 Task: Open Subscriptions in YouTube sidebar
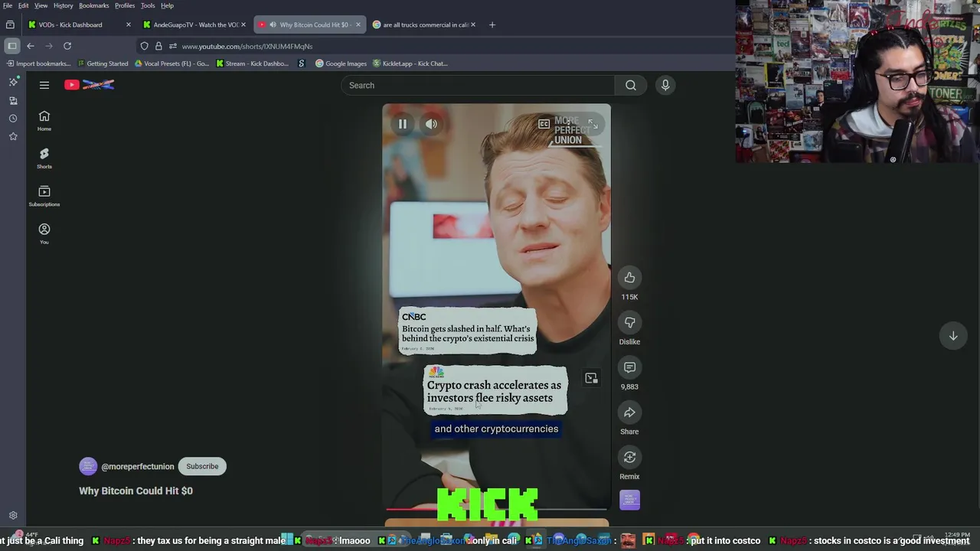point(44,196)
